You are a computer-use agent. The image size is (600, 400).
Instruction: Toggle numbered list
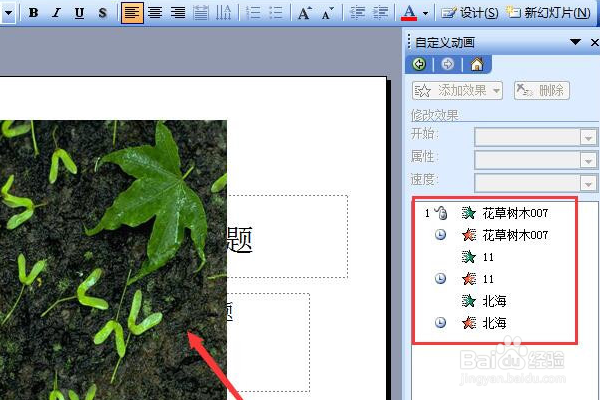coord(253,13)
